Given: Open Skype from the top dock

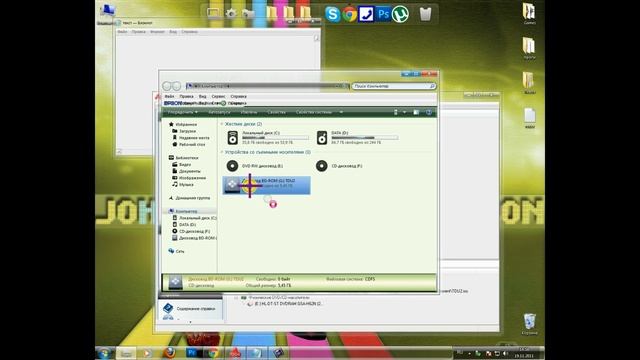Looking at the screenshot, I should (x=333, y=14).
